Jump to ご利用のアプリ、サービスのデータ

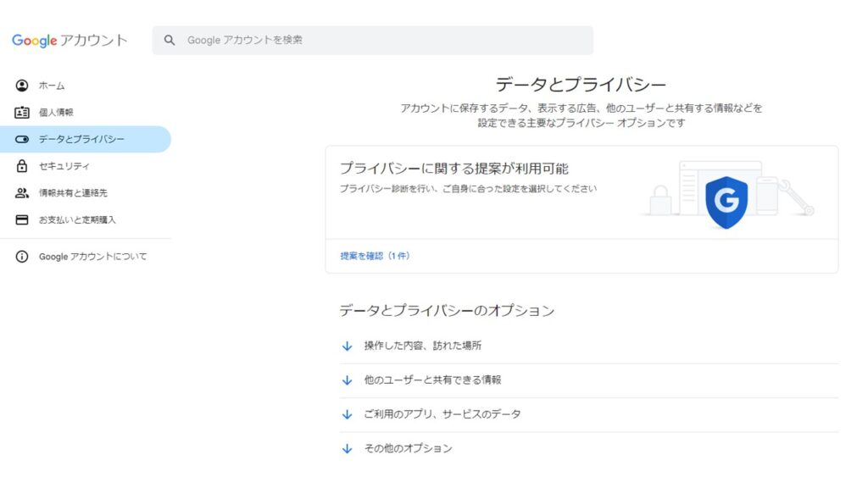tap(442, 414)
